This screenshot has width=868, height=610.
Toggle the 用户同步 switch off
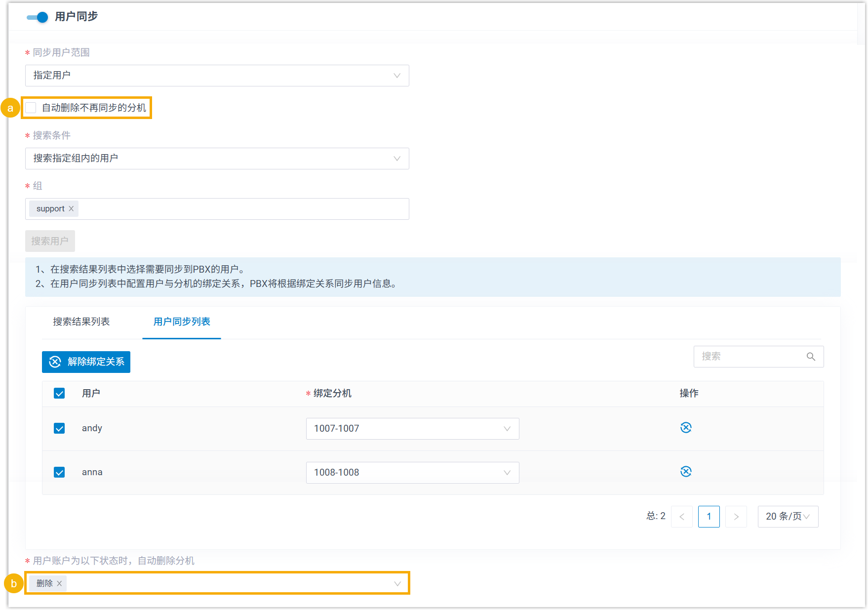tap(38, 17)
